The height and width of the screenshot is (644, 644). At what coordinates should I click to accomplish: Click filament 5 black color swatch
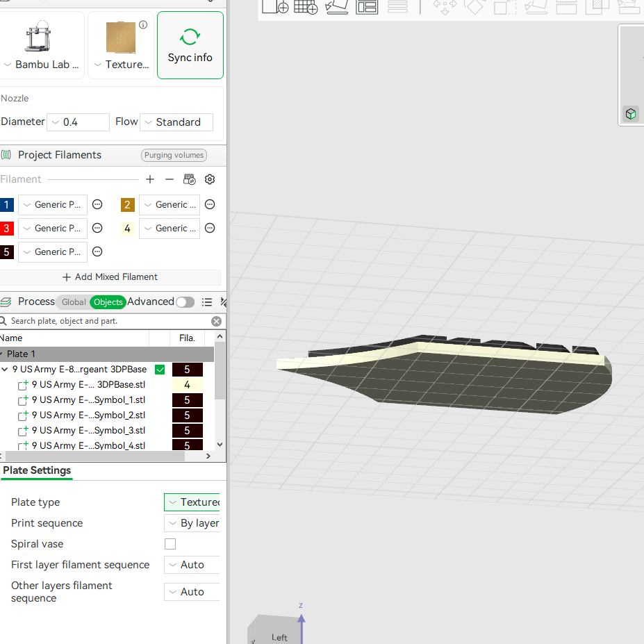[6, 251]
